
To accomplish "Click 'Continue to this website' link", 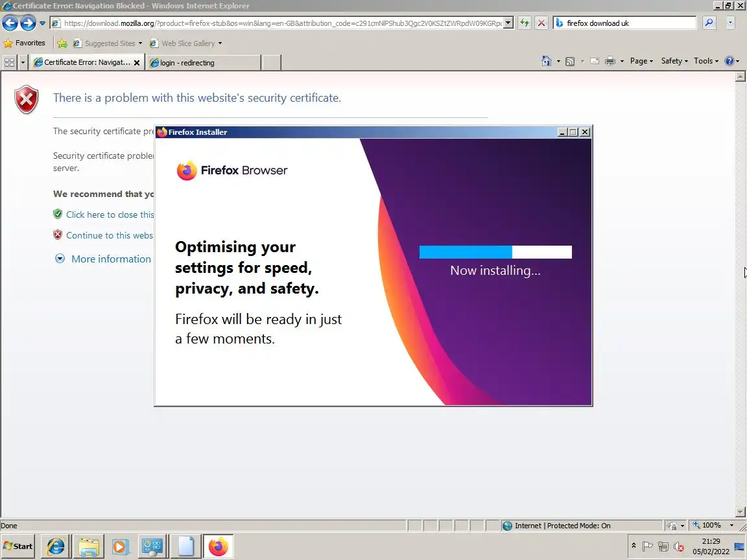I will [109, 235].
